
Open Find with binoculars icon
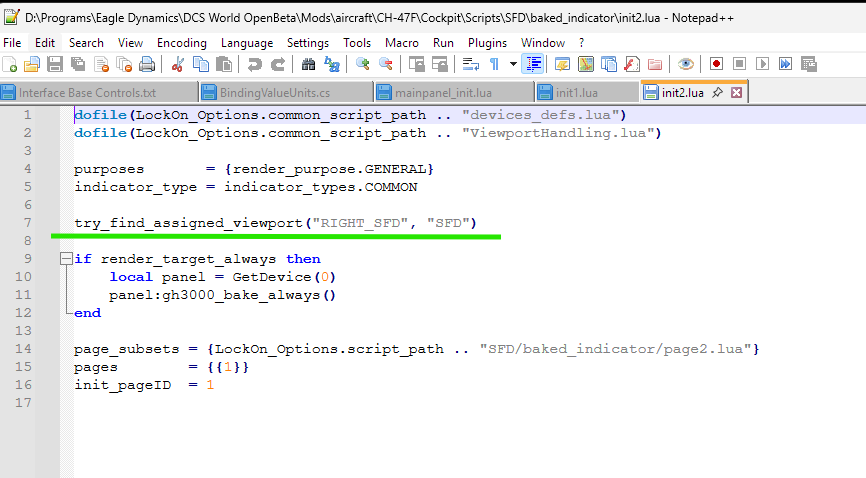(308, 64)
